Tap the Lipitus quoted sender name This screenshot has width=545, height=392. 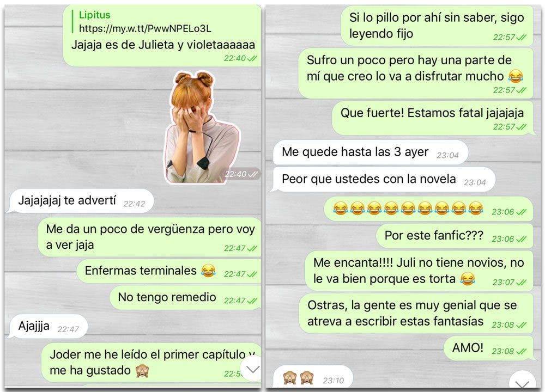[x=94, y=15]
